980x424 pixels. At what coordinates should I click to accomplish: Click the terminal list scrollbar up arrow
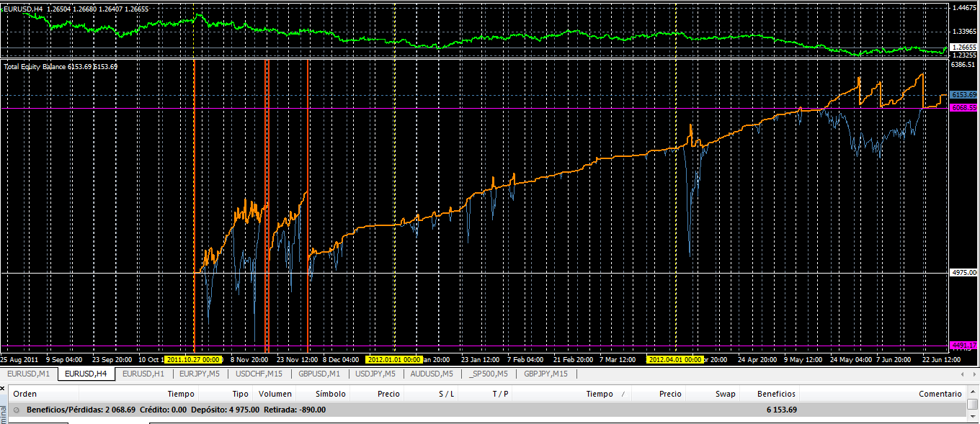pos(973,392)
